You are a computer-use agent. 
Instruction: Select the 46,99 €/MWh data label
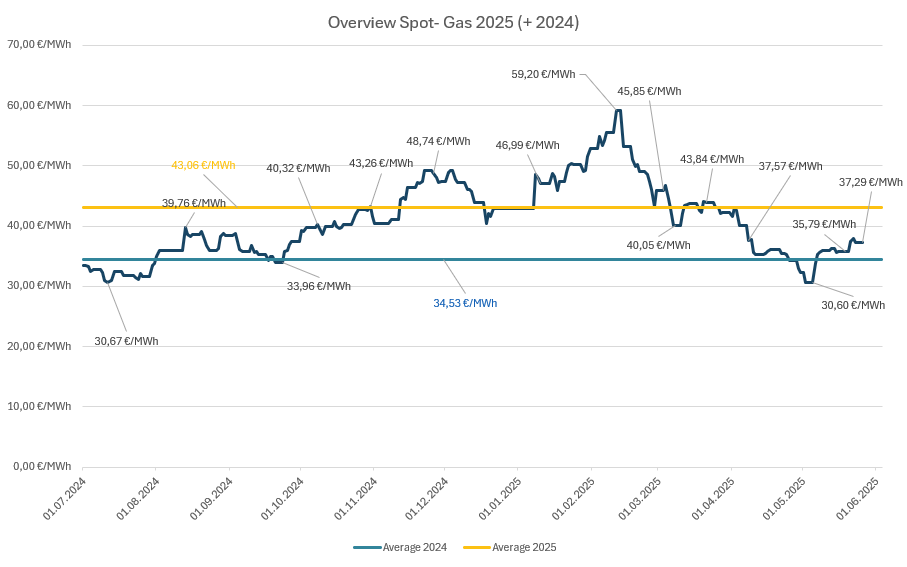[x=528, y=145]
